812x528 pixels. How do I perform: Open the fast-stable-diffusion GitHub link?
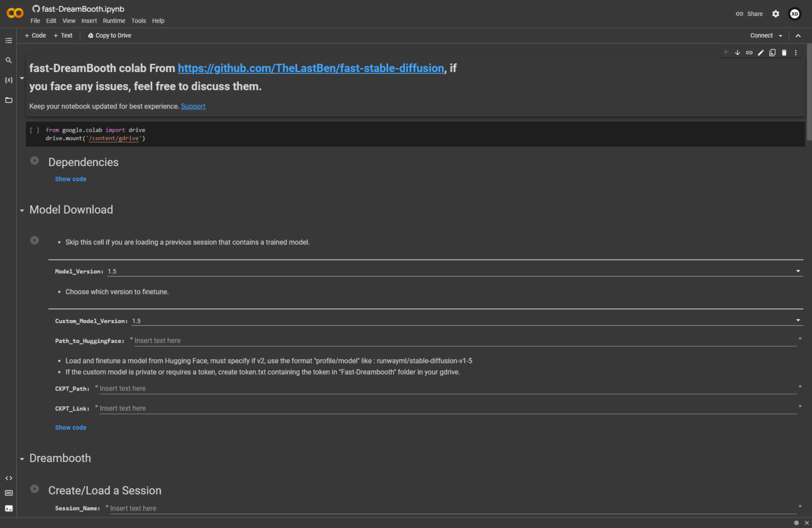311,68
